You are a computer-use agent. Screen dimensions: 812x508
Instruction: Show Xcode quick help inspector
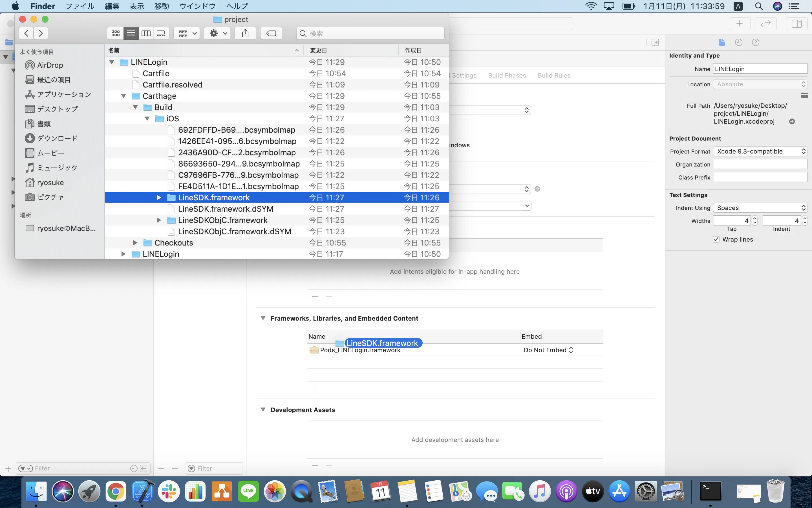coord(756,42)
